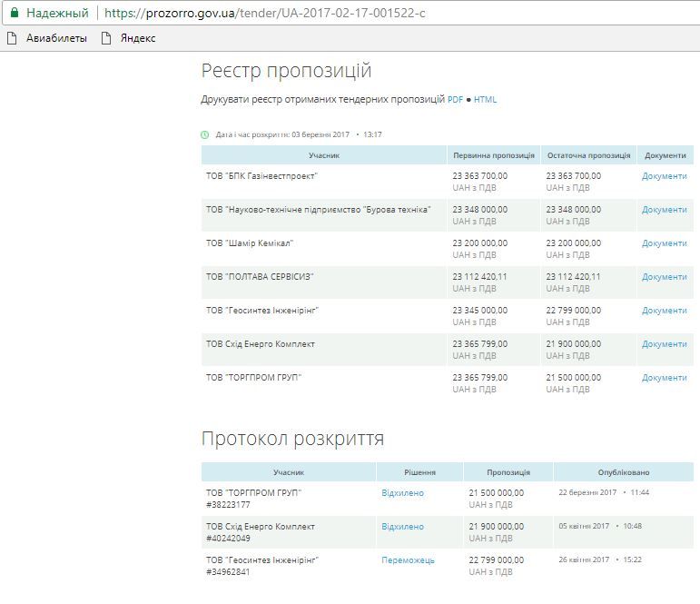
Task: Open Відхилено decision for Схід Енерго Комплект
Action: coord(403,526)
